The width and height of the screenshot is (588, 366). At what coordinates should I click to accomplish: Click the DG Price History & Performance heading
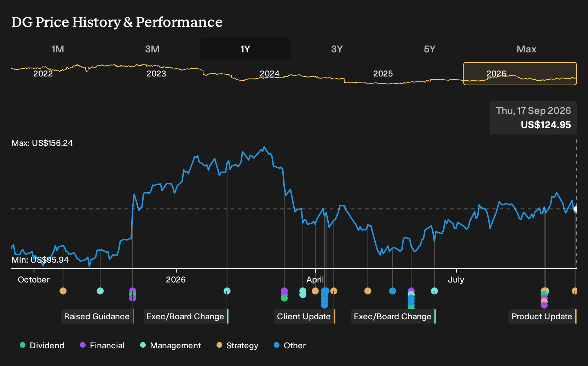click(117, 22)
